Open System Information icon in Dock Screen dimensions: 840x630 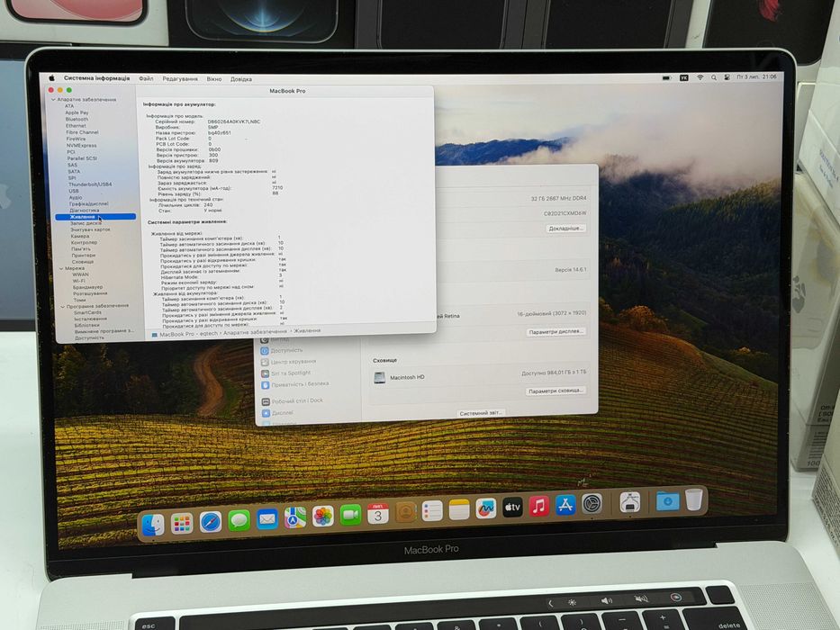(x=630, y=502)
